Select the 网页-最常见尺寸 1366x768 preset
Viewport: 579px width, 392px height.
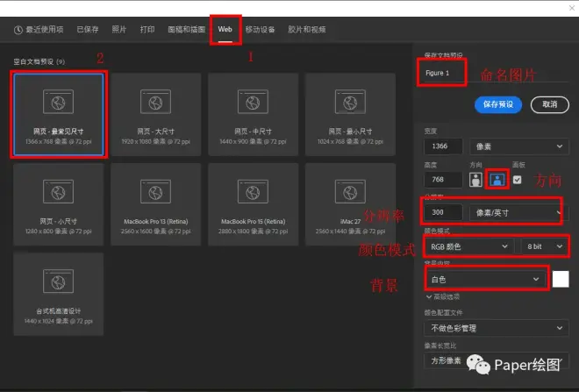59,114
